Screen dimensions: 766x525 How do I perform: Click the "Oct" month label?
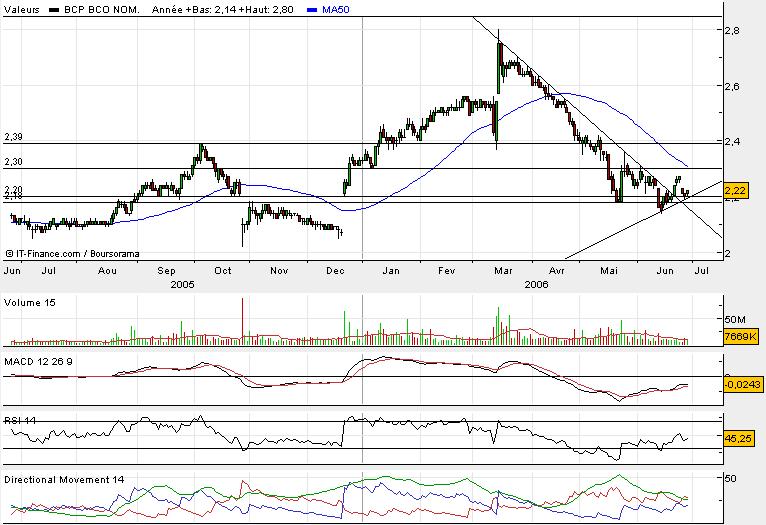[x=223, y=271]
